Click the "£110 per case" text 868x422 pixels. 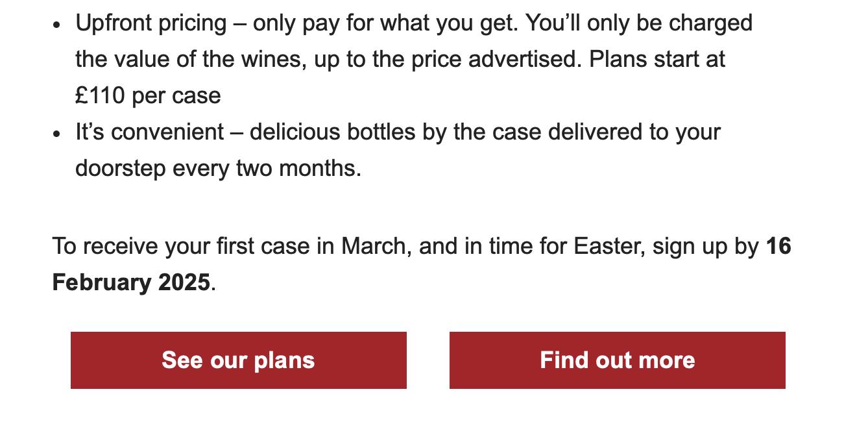[148, 95]
